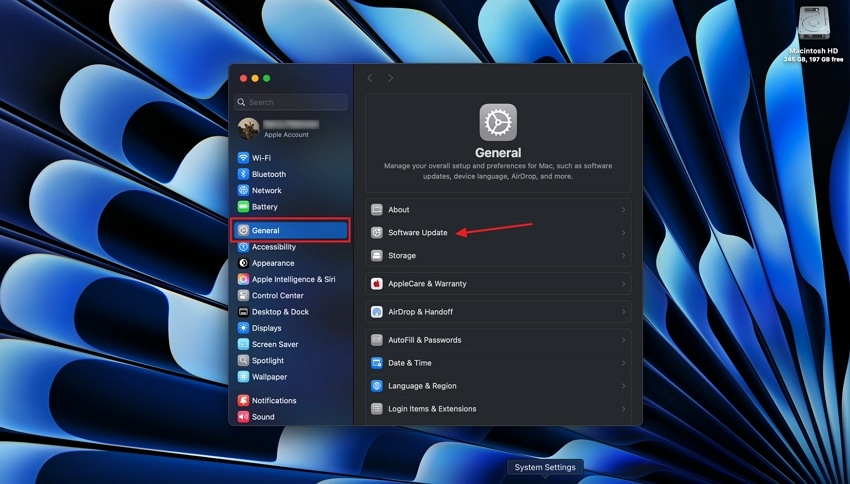This screenshot has width=850, height=484.
Task: Select Appearance label in sidebar
Action: tap(273, 263)
